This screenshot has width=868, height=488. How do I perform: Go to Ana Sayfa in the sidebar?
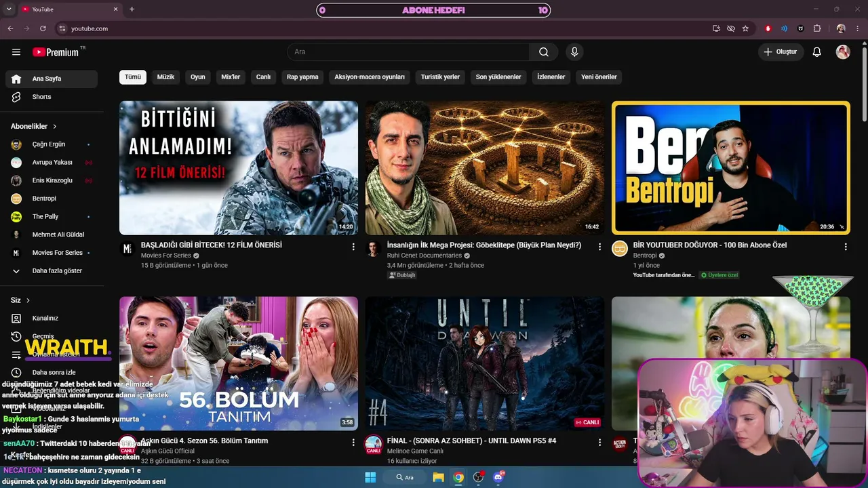[52, 79]
